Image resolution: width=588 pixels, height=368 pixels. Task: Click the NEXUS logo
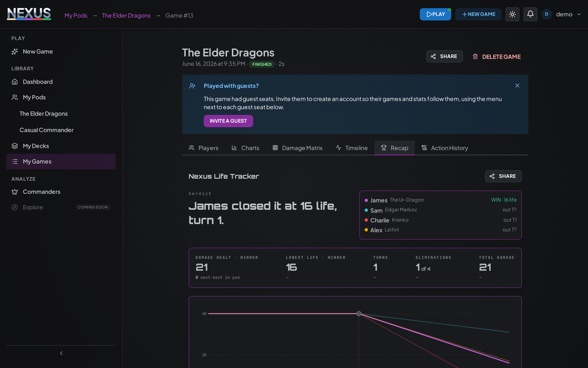pyautogui.click(x=29, y=14)
